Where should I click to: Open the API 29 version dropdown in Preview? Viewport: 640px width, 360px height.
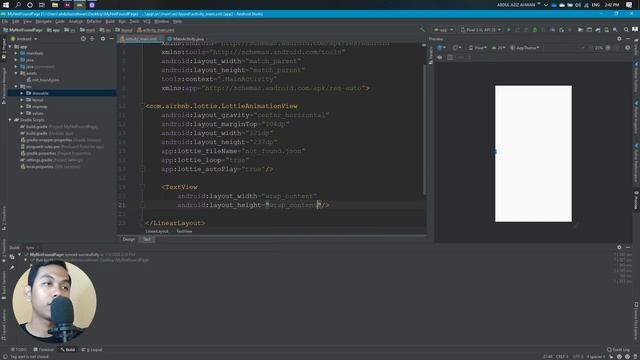(x=498, y=48)
